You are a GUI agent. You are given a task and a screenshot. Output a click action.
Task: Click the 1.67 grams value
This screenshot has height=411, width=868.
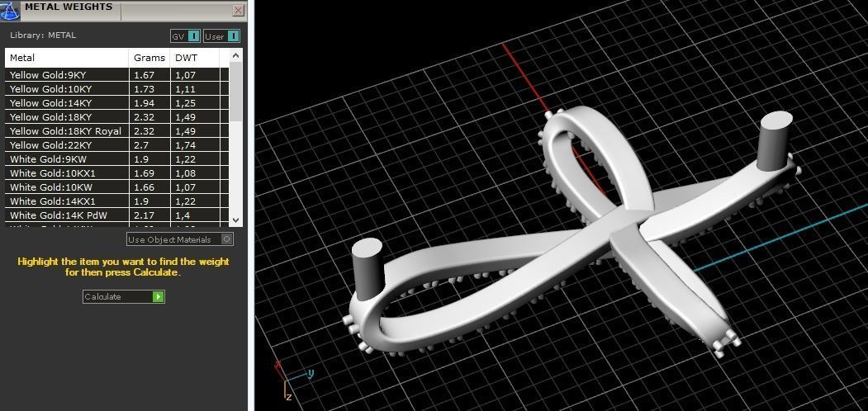144,74
